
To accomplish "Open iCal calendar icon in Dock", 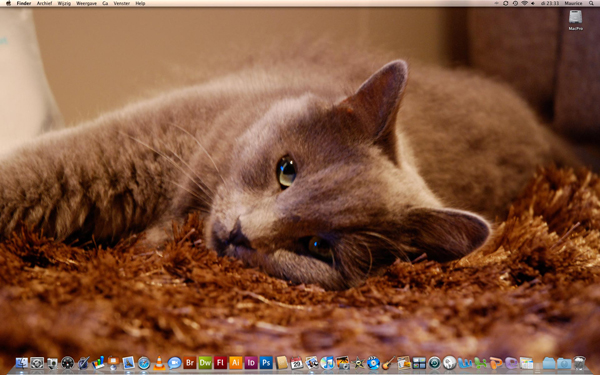I will click(x=297, y=362).
